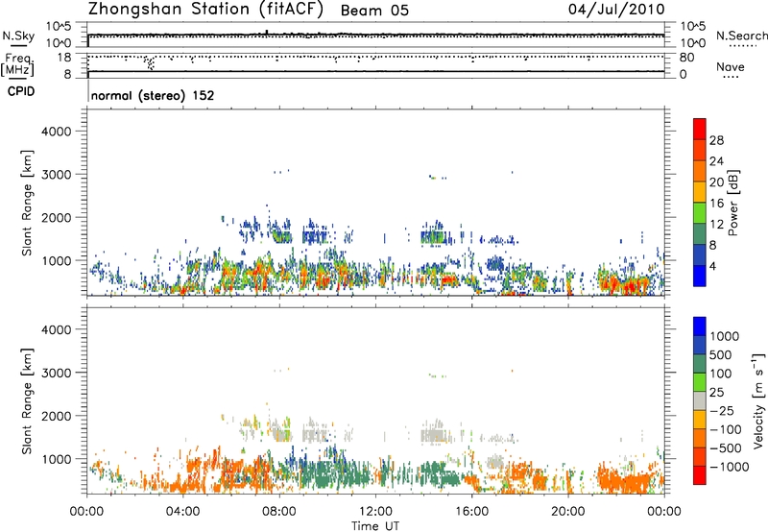Click the dotted line legend under Nave

(x=732, y=78)
